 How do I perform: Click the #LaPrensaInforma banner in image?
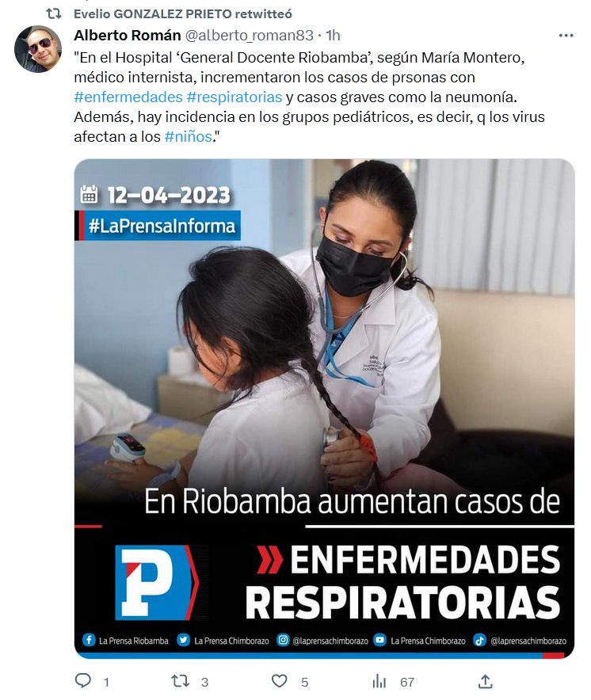pos(158,226)
